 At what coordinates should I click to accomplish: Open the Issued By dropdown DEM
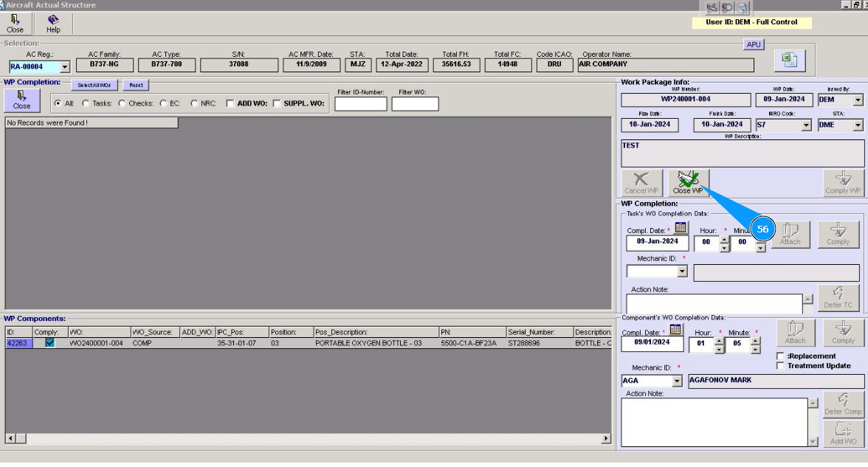(x=858, y=100)
